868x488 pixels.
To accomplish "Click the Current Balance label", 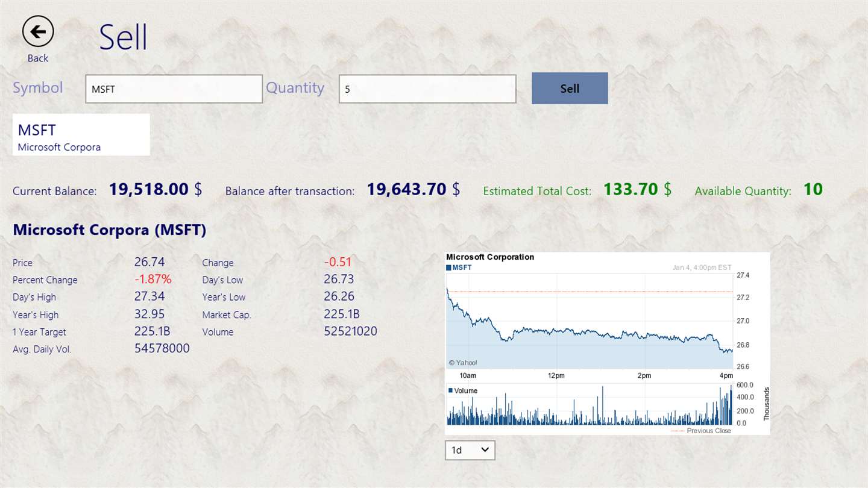I will pyautogui.click(x=55, y=192).
